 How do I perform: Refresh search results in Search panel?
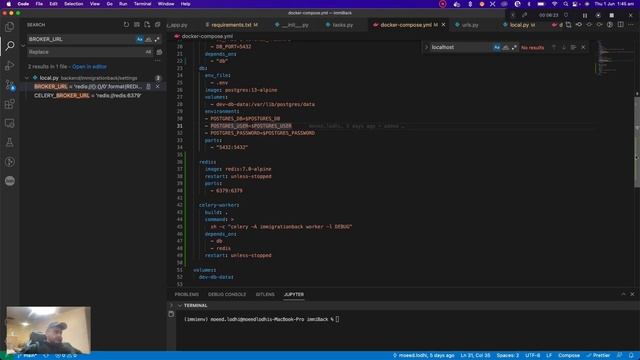tap(126, 25)
